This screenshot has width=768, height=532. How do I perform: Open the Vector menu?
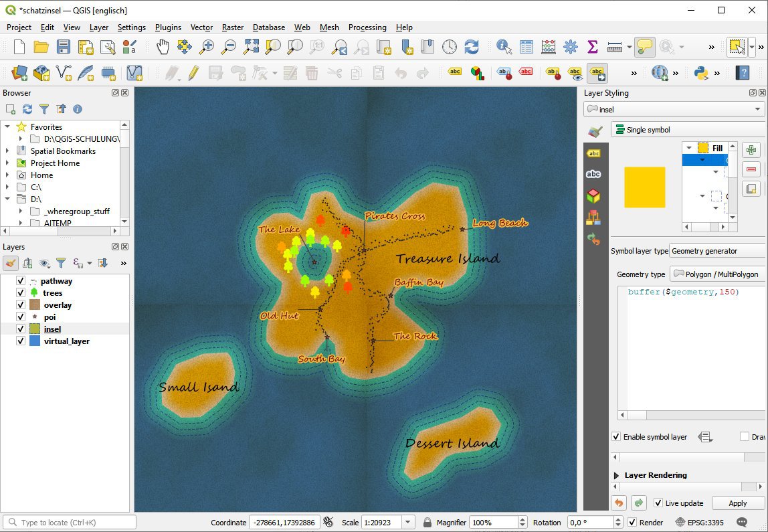click(x=201, y=27)
